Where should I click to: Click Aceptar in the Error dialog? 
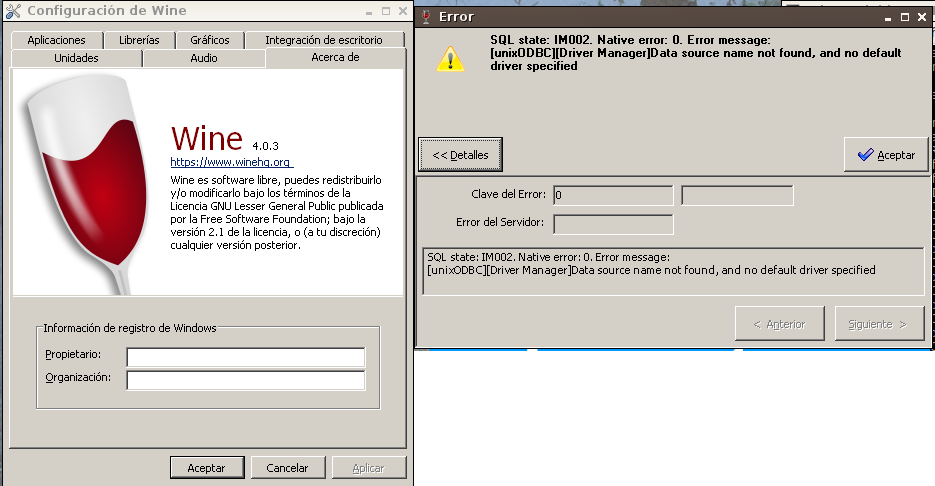pyautogui.click(x=886, y=154)
